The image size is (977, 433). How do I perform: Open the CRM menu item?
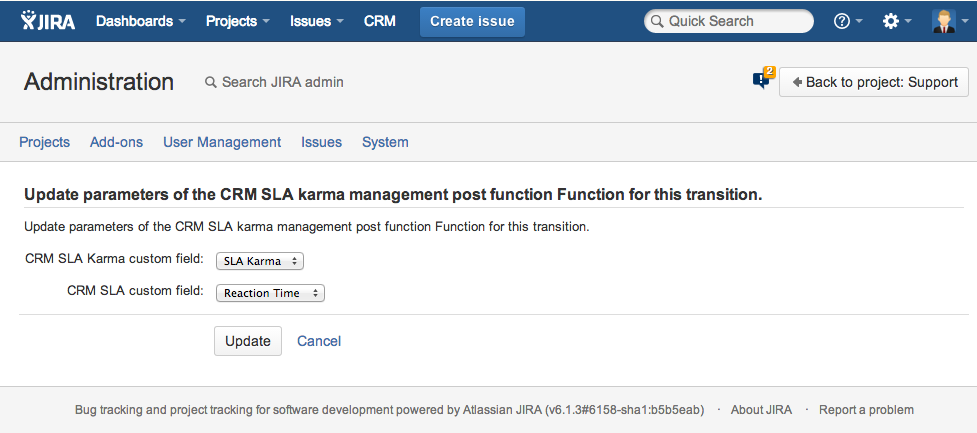coord(380,21)
